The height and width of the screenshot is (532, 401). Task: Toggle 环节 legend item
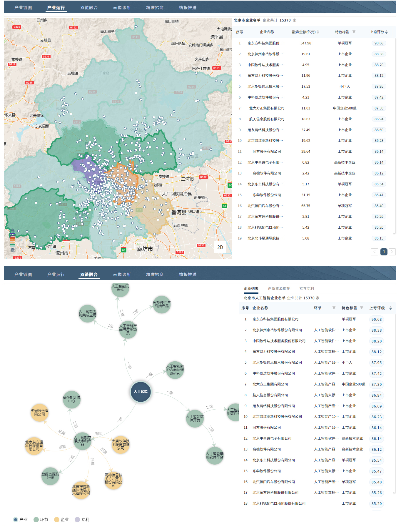[x=41, y=520]
